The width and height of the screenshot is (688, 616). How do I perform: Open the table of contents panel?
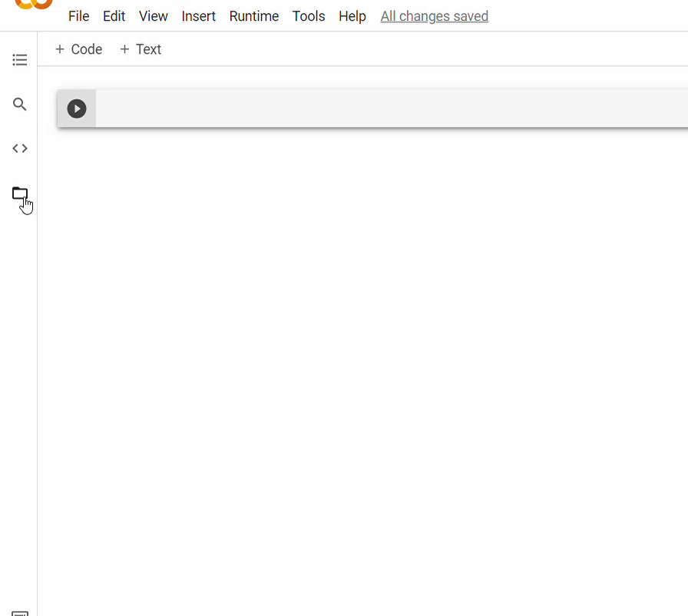point(19,59)
